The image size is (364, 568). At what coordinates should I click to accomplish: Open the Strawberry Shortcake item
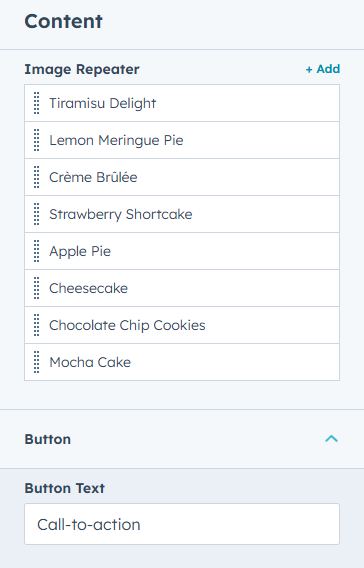click(182, 214)
